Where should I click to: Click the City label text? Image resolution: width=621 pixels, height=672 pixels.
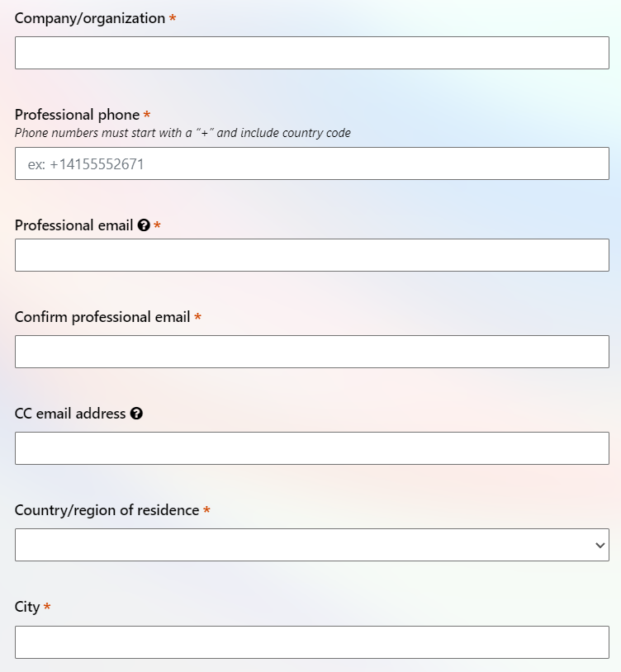point(27,608)
